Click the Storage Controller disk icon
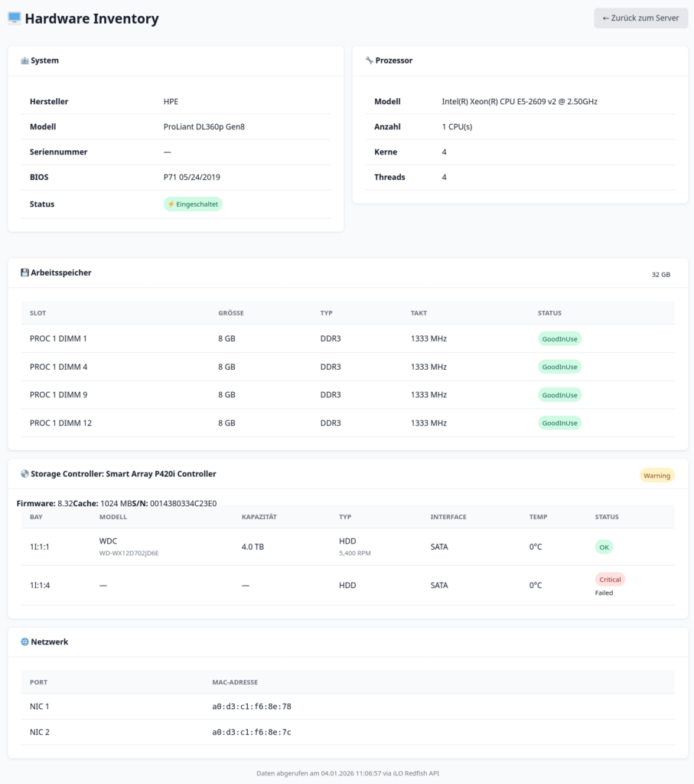This screenshot has width=694, height=784. tap(24, 474)
